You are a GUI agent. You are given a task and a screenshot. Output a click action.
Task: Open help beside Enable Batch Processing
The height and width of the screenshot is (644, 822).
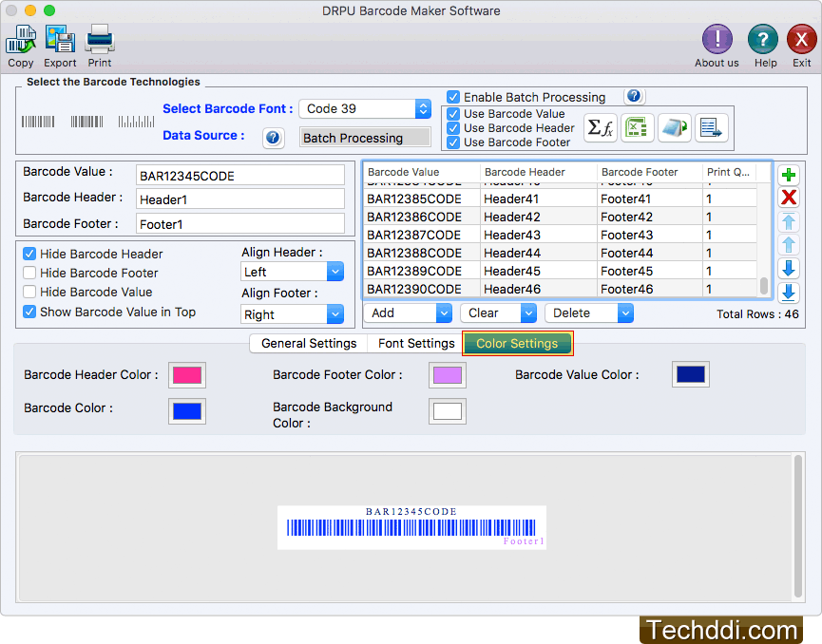pos(634,96)
